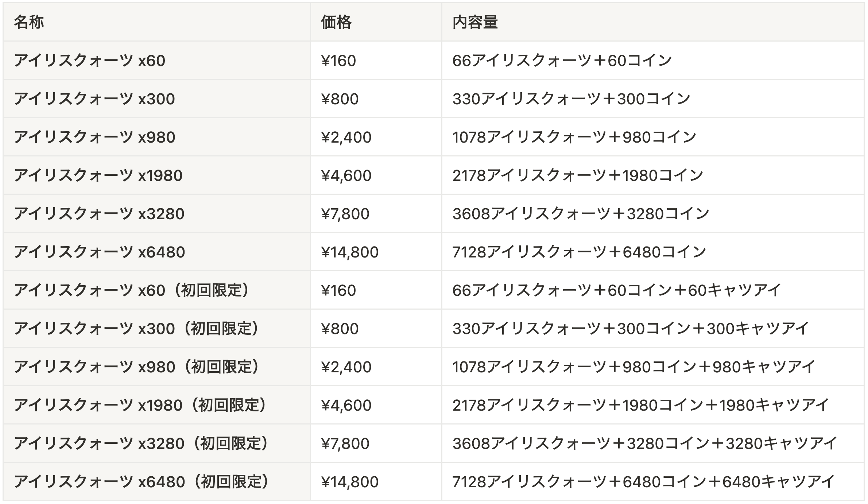Select the 330アイリスクォーツ＋300コイン content cell
Screen dimensions: 868x504
click(571, 99)
